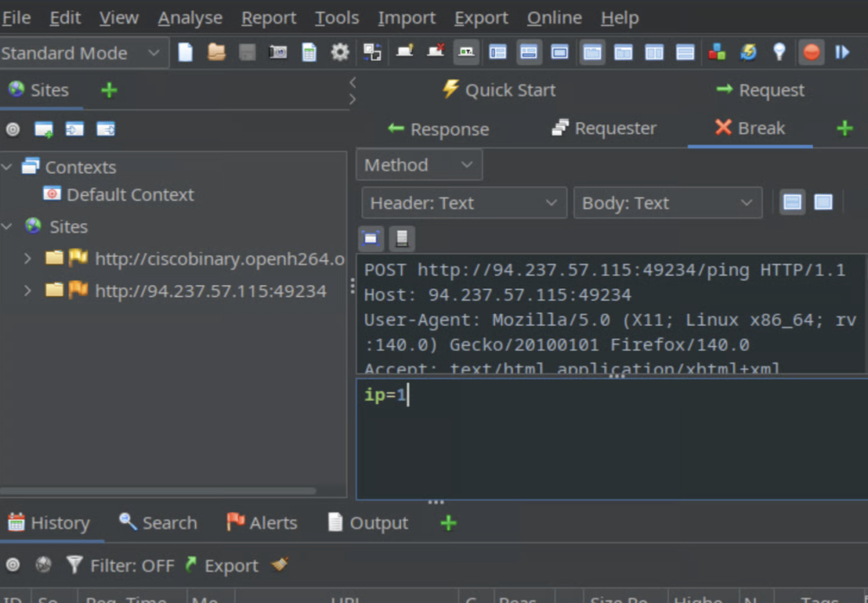Image resolution: width=868 pixels, height=603 pixels.
Task: Open the Session Properties gear icon
Action: point(339,52)
